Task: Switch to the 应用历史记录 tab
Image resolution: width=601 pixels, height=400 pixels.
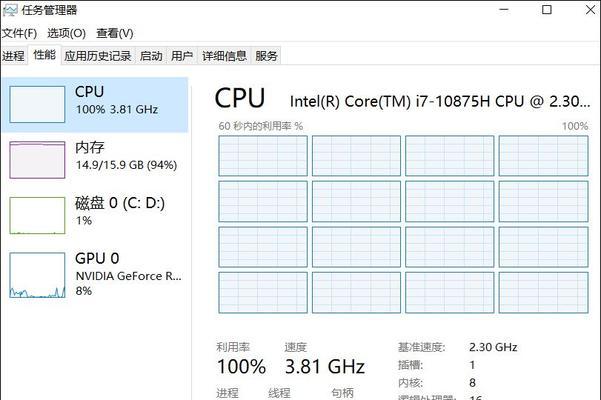Action: [x=98, y=56]
